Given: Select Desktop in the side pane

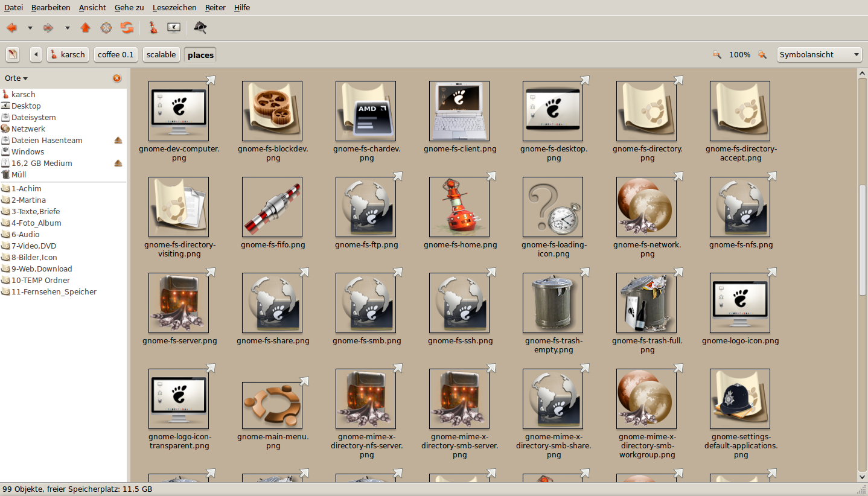Looking at the screenshot, I should (63, 106).
